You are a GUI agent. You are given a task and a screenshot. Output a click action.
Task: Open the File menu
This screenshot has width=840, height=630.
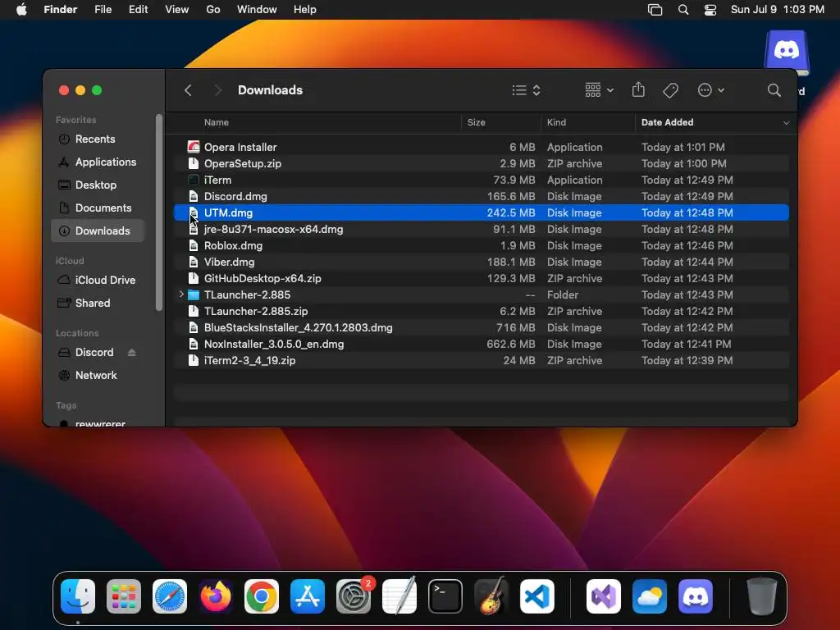(x=103, y=10)
